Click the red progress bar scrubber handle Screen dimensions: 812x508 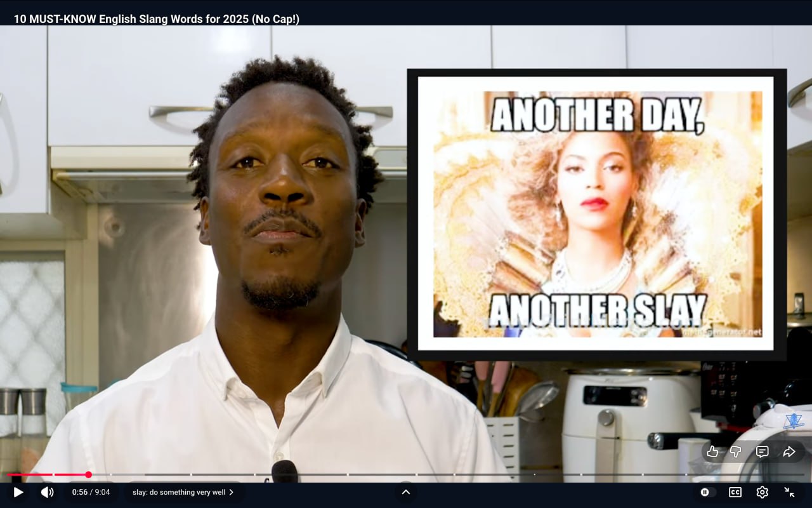point(88,474)
